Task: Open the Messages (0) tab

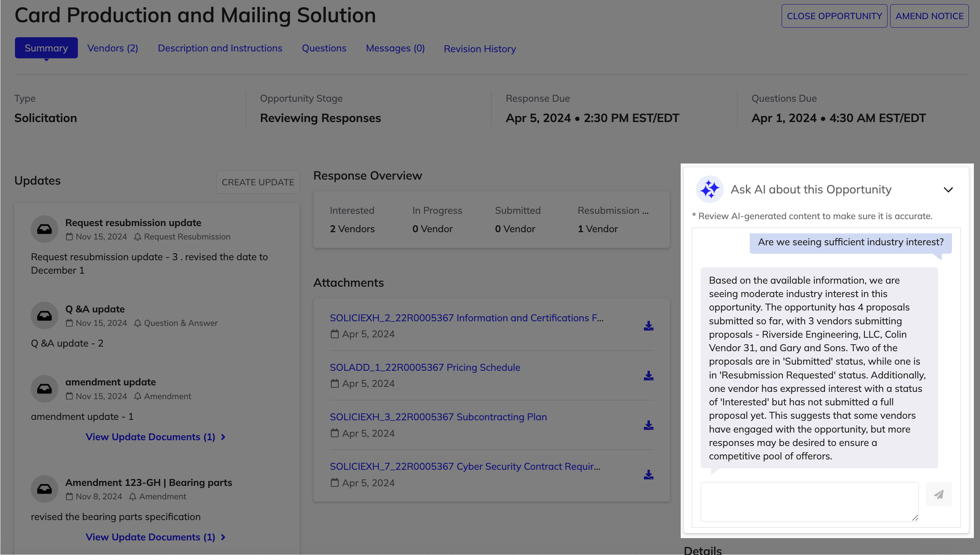Action: (x=395, y=48)
